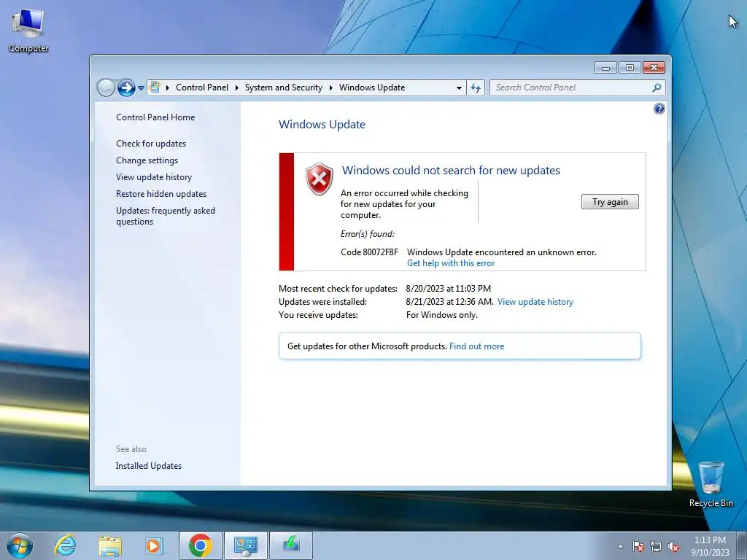Click the Refresh button in address bar
This screenshot has width=747, height=560.
click(476, 87)
